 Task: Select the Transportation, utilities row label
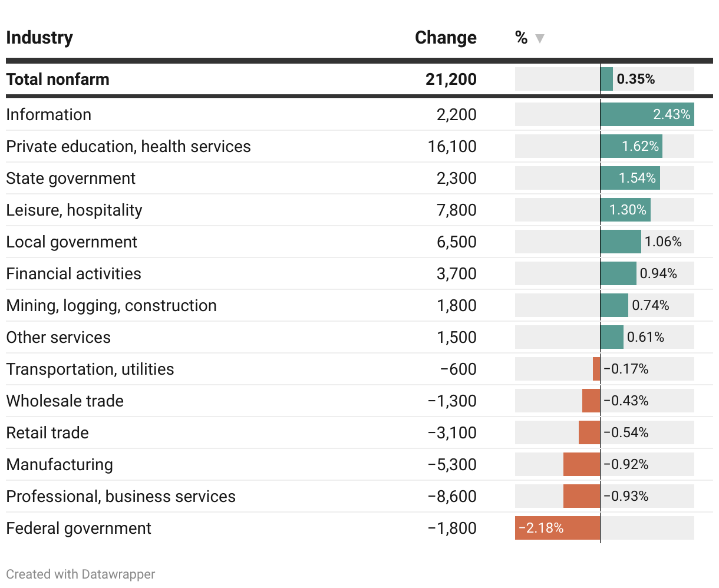click(90, 369)
